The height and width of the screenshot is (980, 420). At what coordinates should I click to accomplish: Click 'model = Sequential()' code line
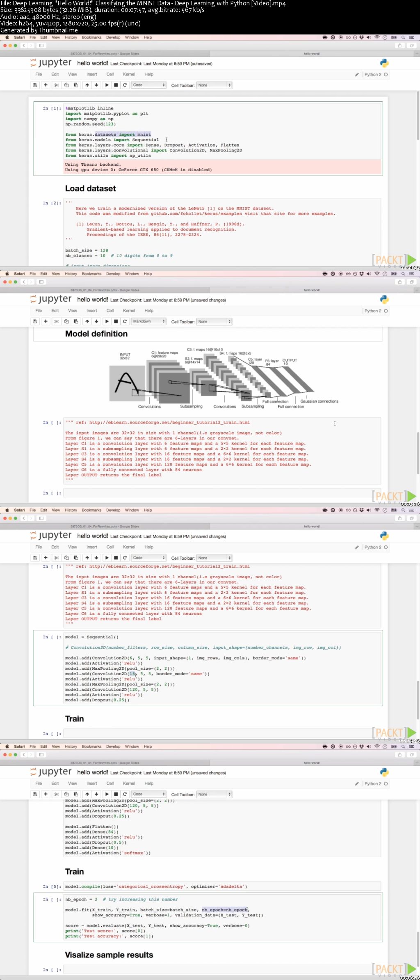click(x=92, y=637)
